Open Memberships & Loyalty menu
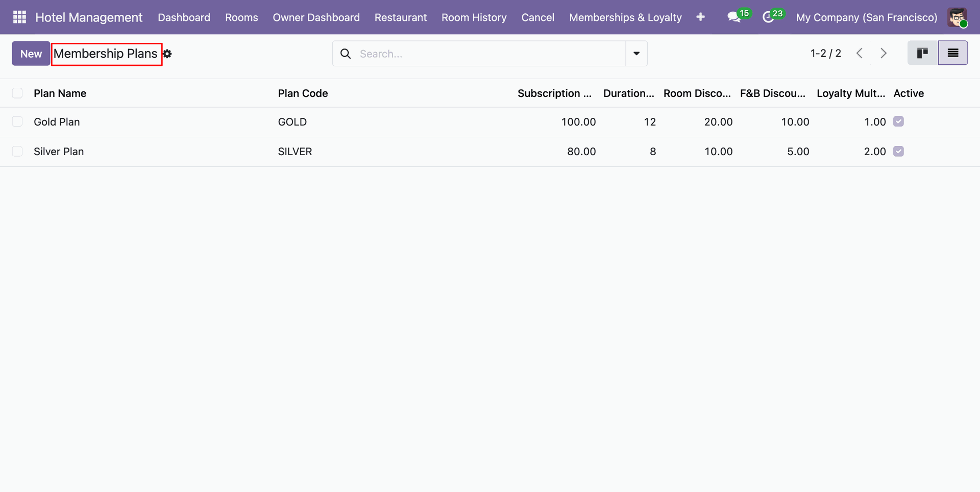Screen dimensions: 980x492 pos(625,17)
